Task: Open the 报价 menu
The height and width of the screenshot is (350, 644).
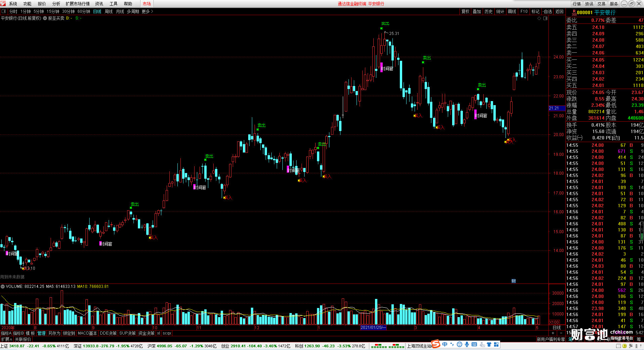Action: [42, 4]
